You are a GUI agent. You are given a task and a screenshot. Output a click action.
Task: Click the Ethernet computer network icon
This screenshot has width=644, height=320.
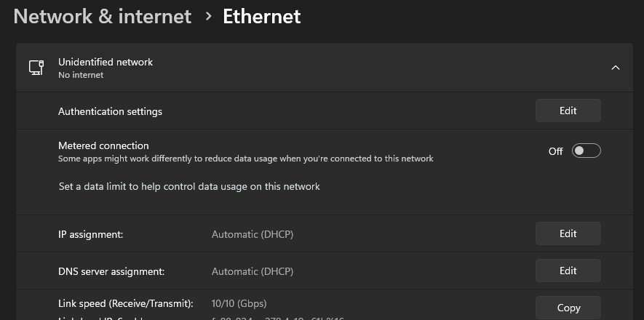tap(36, 68)
